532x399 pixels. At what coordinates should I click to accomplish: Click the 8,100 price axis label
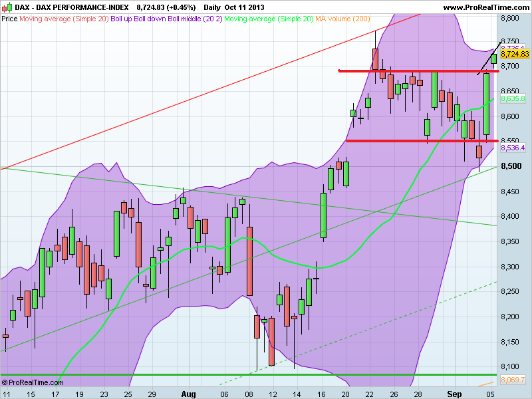click(x=510, y=366)
